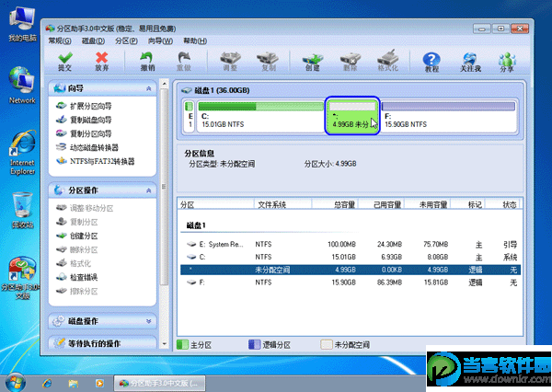552x392 pixels.
Task: Click the 分区 column header
Action: 216,204
